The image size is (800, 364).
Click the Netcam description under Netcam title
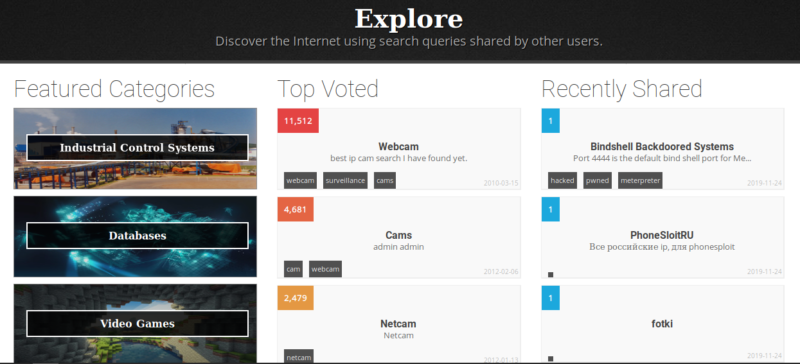point(398,335)
